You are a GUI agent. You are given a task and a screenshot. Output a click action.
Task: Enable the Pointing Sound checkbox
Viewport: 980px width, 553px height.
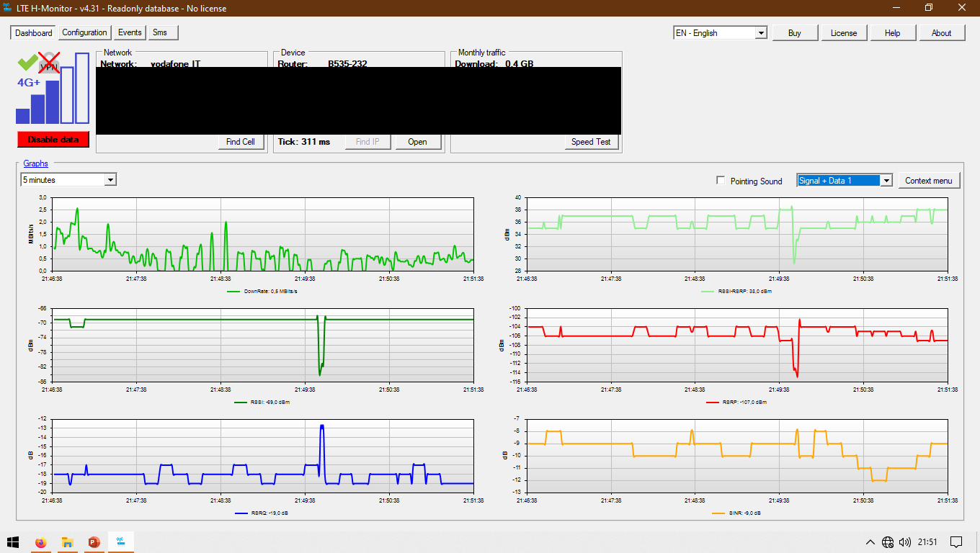[721, 181]
